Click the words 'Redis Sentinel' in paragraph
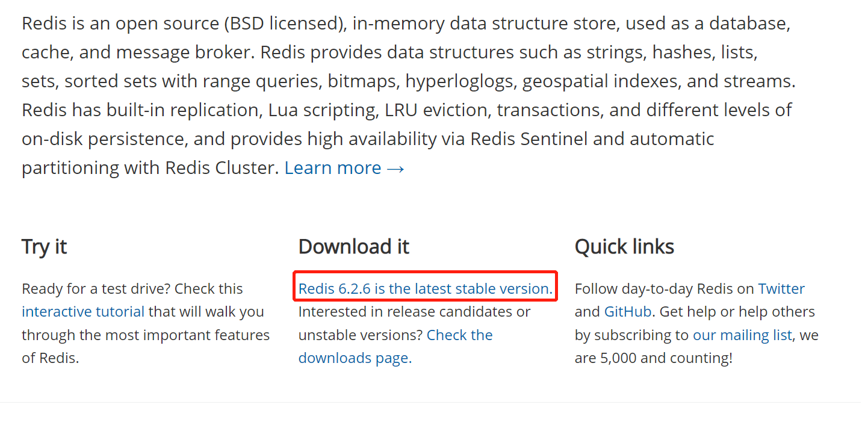Screen dimensions: 868x431 [529, 139]
